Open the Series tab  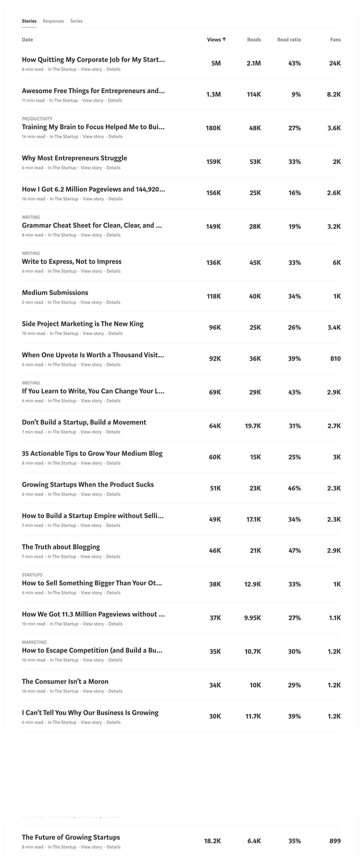pyautogui.click(x=76, y=21)
